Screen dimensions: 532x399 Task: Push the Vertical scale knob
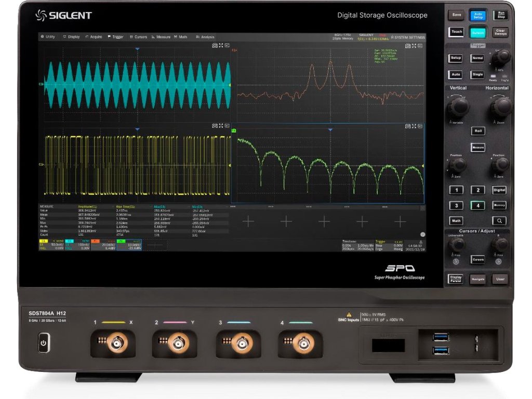(459, 107)
